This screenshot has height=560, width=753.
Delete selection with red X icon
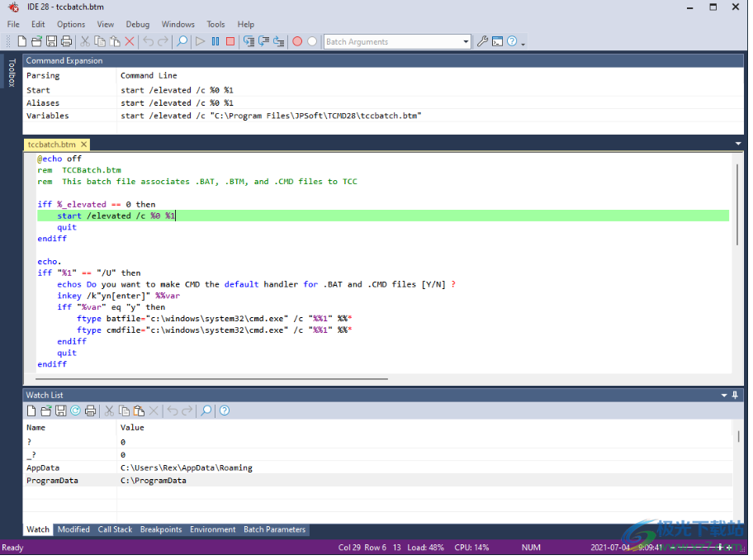coord(129,42)
